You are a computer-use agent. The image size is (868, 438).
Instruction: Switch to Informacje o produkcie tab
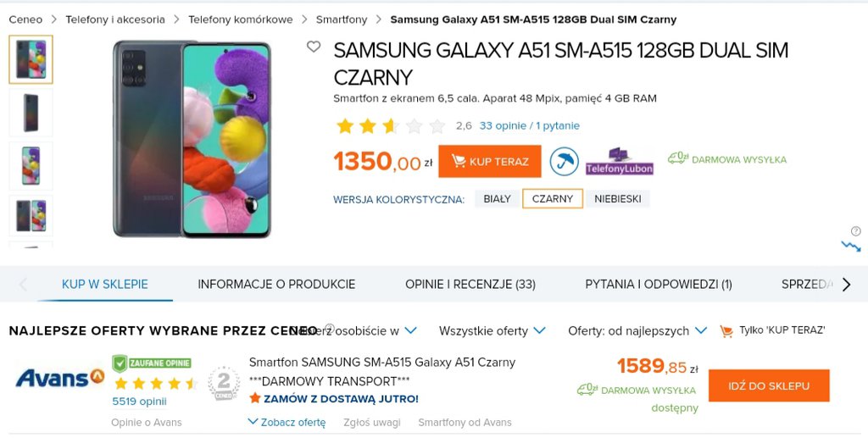pos(276,285)
